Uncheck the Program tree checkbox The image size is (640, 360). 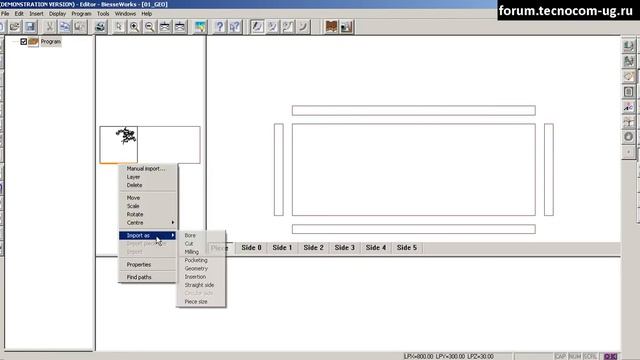pyautogui.click(x=24, y=42)
